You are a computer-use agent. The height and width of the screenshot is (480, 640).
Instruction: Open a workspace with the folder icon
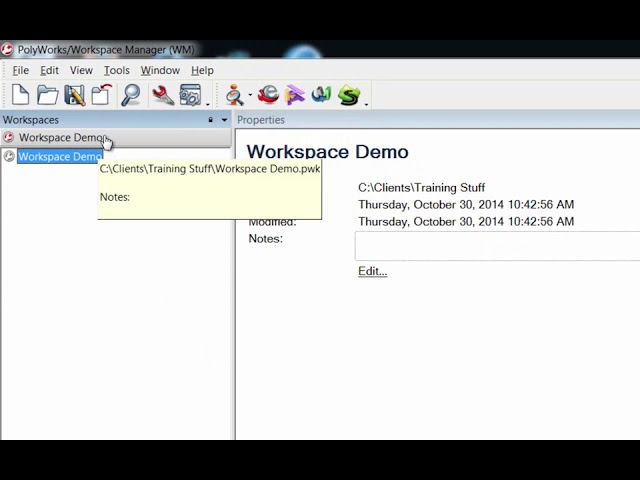pyautogui.click(x=47, y=95)
